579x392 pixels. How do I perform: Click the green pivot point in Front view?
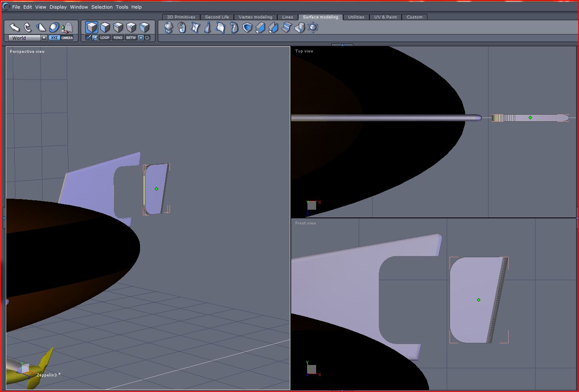[479, 300]
